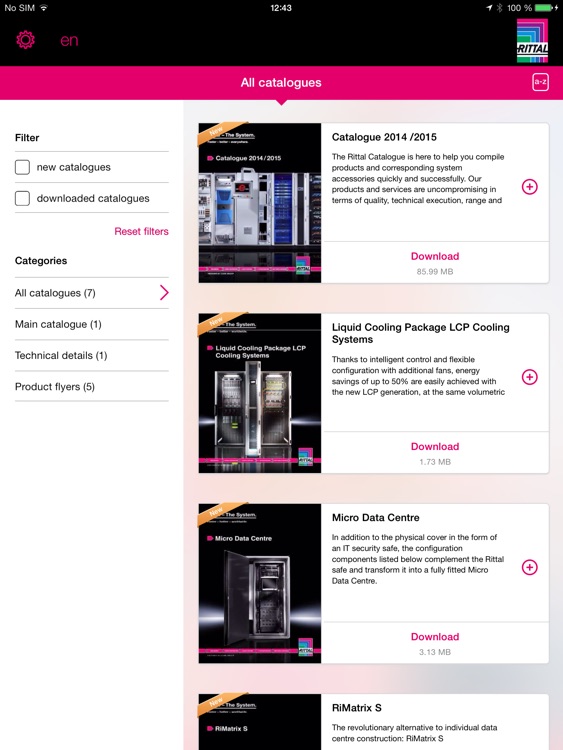
Task: Open RiMatrix S cover thumbnail
Action: [x=260, y=722]
